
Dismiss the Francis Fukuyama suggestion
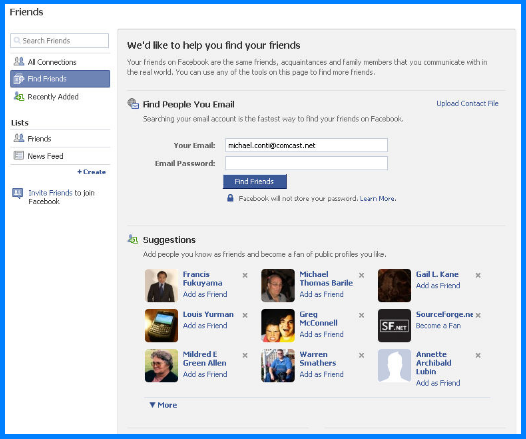(x=245, y=275)
